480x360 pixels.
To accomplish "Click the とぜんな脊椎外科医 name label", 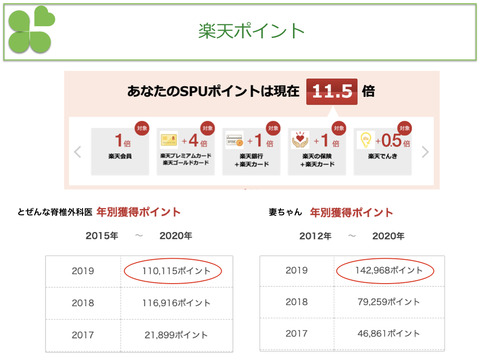I will (x=55, y=212).
